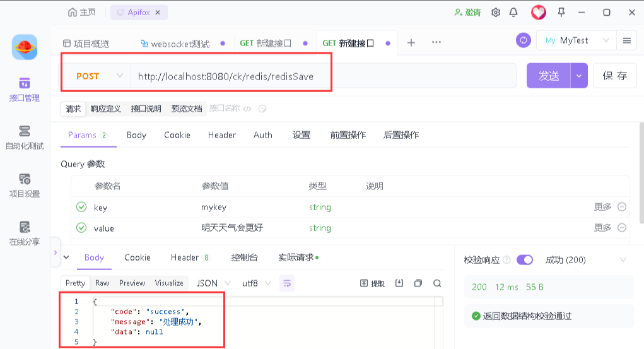Click the 保存 save button
The image size is (644, 349).
pyautogui.click(x=615, y=76)
